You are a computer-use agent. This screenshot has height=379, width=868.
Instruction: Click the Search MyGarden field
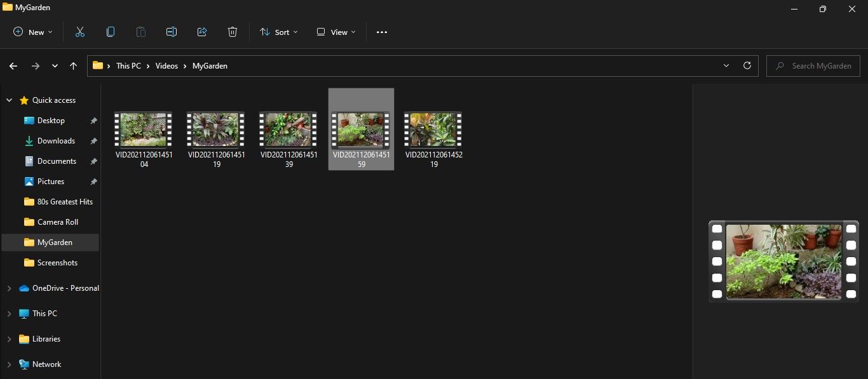[820, 65]
